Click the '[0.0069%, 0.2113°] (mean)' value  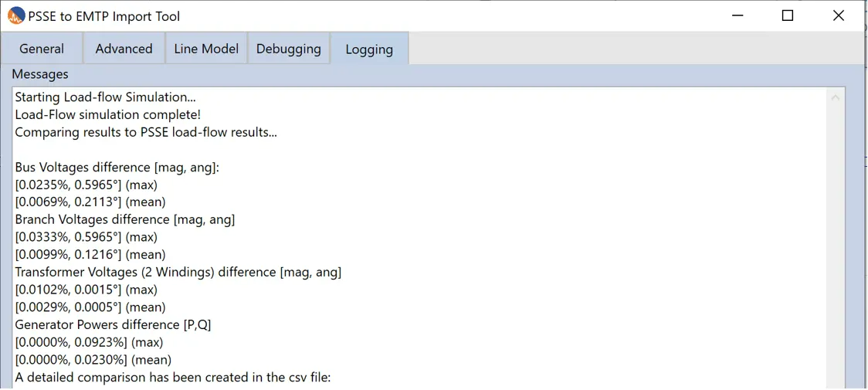(x=90, y=202)
